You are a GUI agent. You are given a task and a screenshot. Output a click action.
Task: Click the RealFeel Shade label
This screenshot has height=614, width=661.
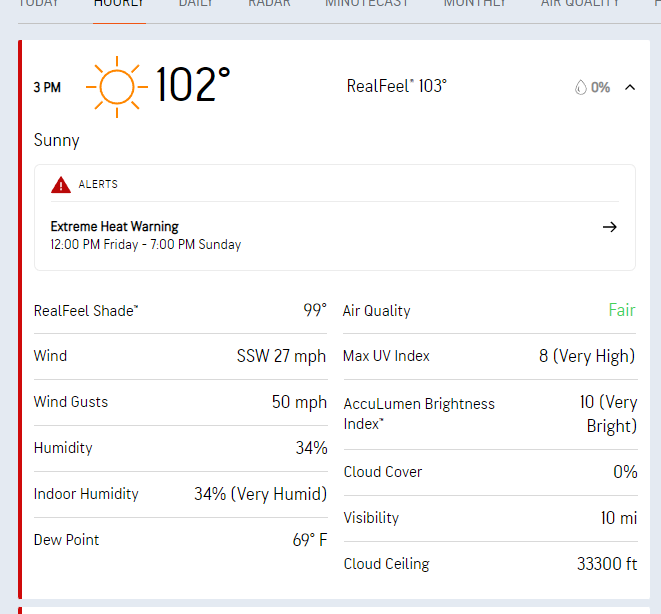click(x=86, y=311)
